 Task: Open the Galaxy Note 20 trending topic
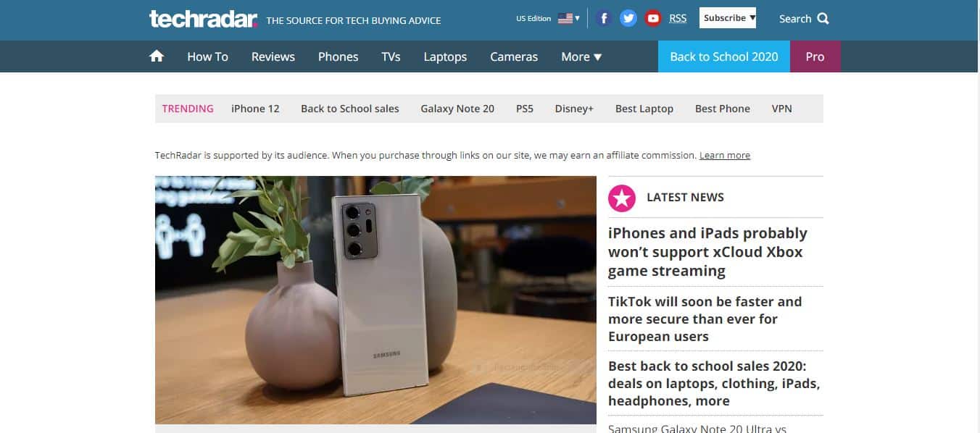pyautogui.click(x=457, y=109)
